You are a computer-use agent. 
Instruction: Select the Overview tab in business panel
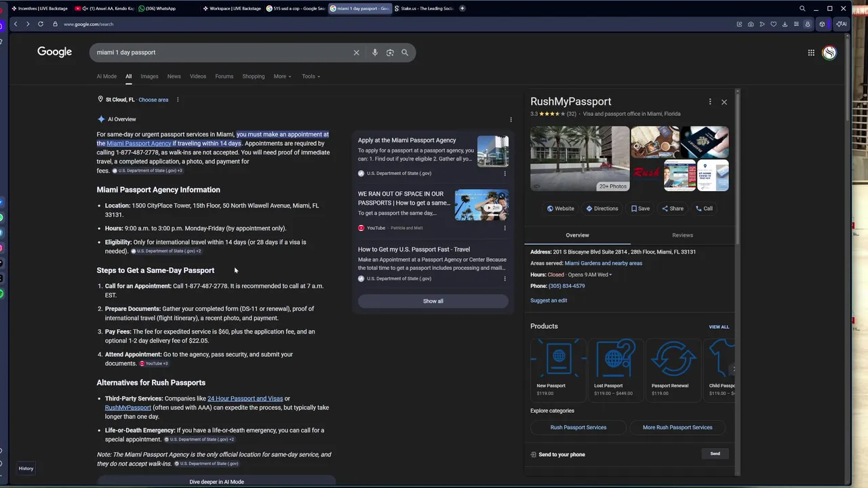[578, 235]
